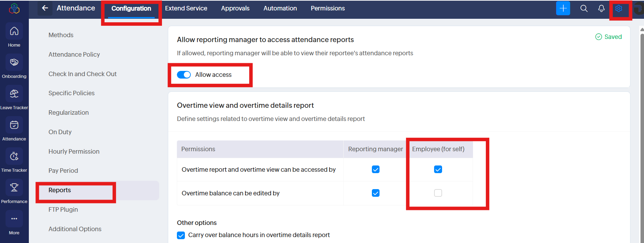The height and width of the screenshot is (243, 644).
Task: Click the More ellipsis sidebar icon
Action: (x=14, y=219)
